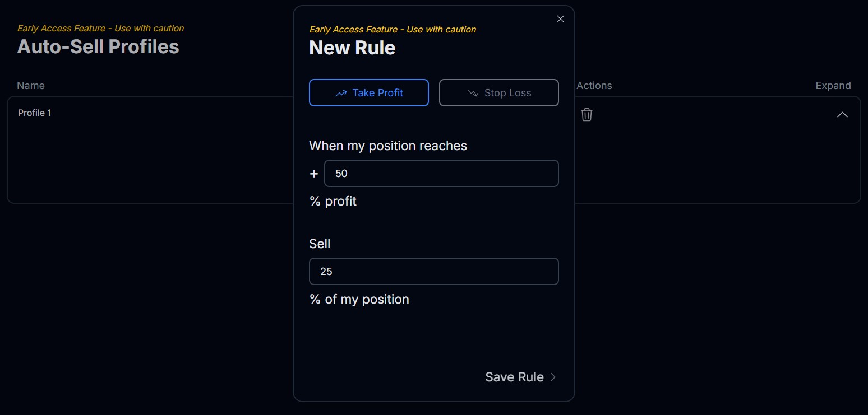Delete Profile 1 with the trash icon
Image resolution: width=868 pixels, height=415 pixels.
pyautogui.click(x=587, y=114)
